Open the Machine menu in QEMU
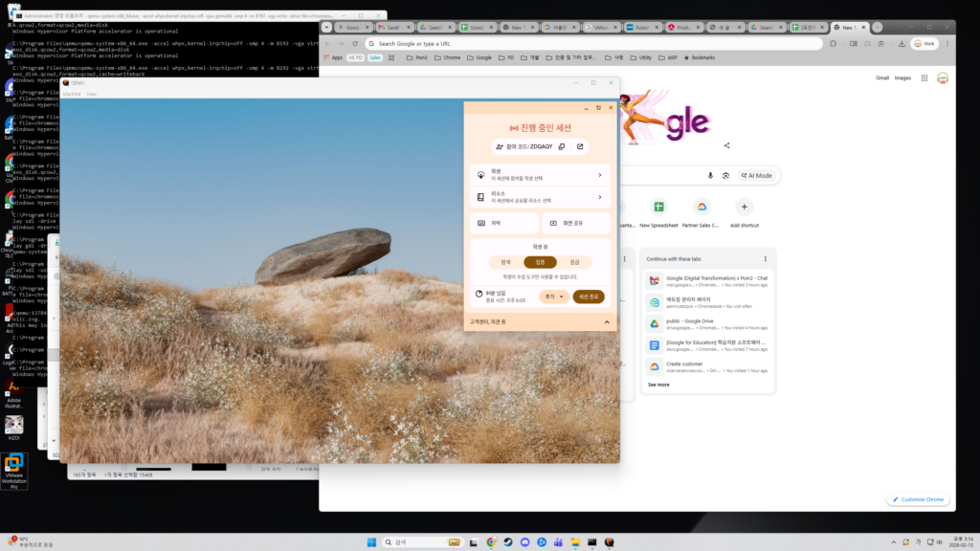 (72, 94)
